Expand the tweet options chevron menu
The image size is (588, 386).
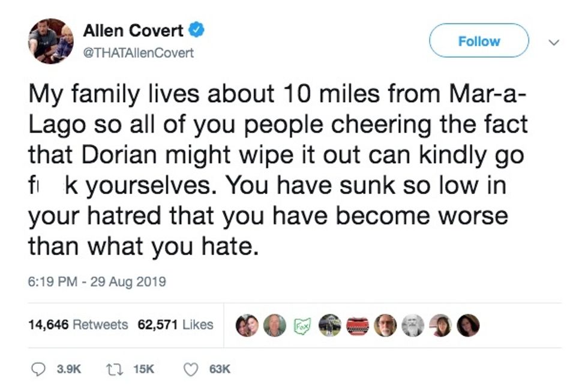pyautogui.click(x=554, y=42)
